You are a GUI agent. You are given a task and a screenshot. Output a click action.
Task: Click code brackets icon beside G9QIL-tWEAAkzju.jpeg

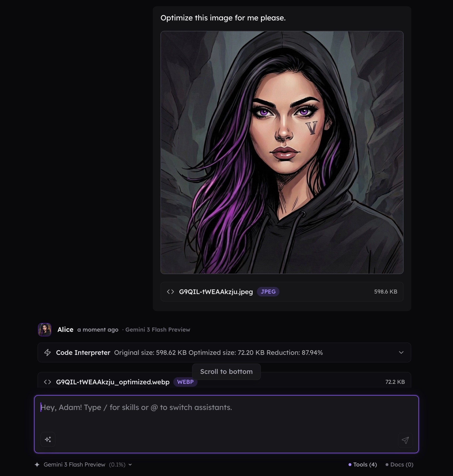(170, 292)
